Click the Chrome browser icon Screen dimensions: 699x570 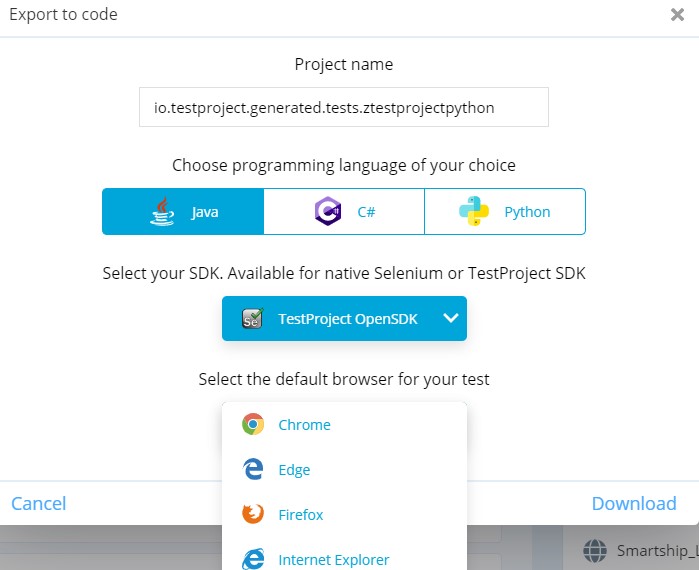(253, 424)
